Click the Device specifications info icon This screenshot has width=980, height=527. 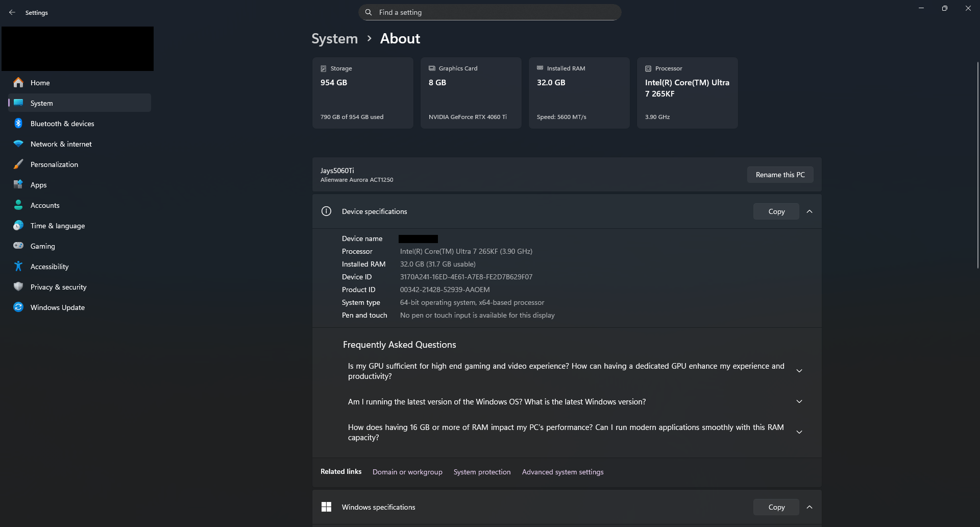326,211
